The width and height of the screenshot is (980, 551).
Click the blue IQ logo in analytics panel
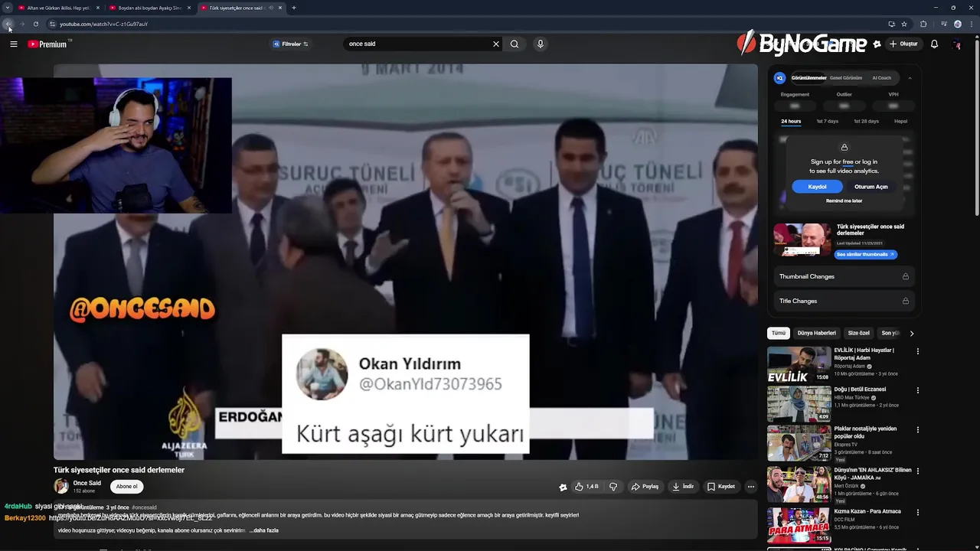(779, 78)
